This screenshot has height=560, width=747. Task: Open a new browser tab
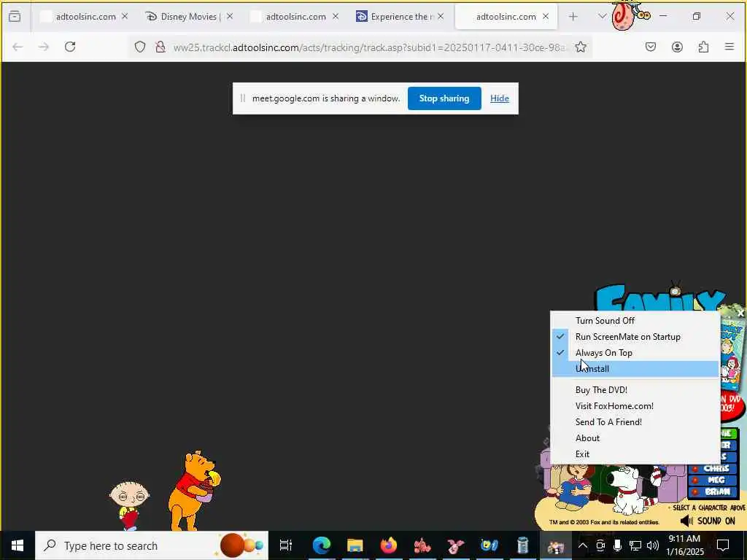coord(573,17)
